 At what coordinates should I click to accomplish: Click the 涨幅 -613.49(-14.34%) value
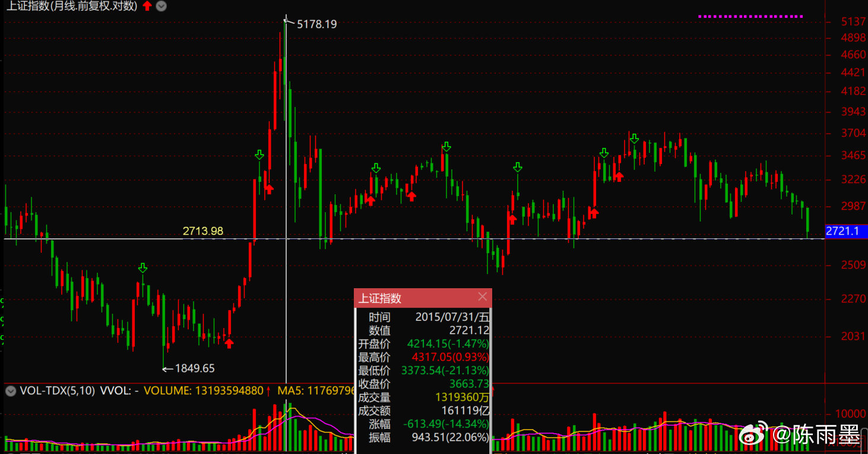pos(446,424)
